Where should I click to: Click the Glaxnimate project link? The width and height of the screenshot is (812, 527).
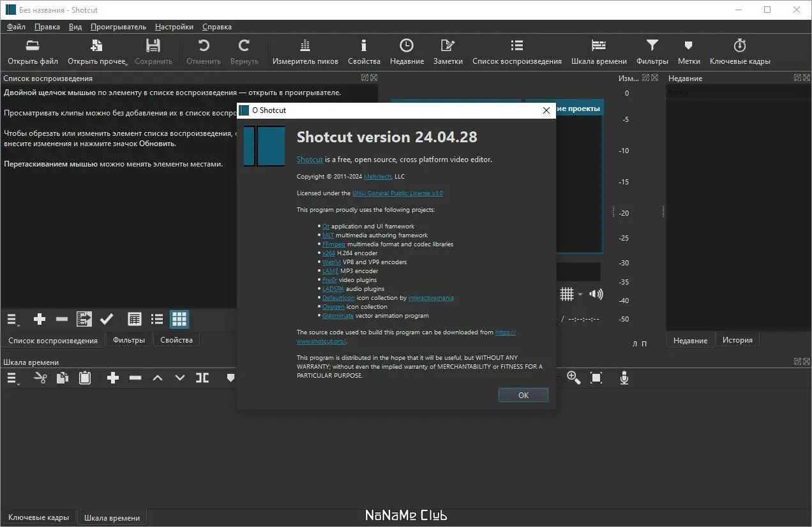click(x=338, y=315)
